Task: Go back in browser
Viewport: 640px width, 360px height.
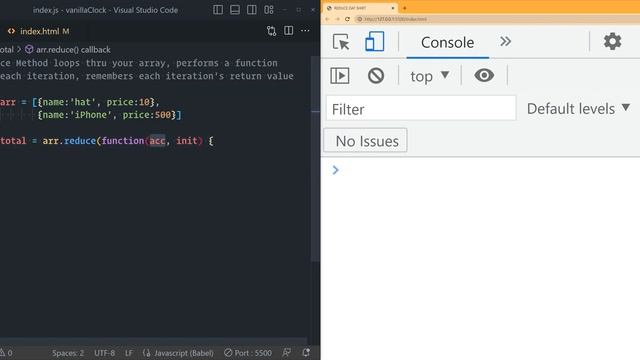Action: (x=327, y=19)
